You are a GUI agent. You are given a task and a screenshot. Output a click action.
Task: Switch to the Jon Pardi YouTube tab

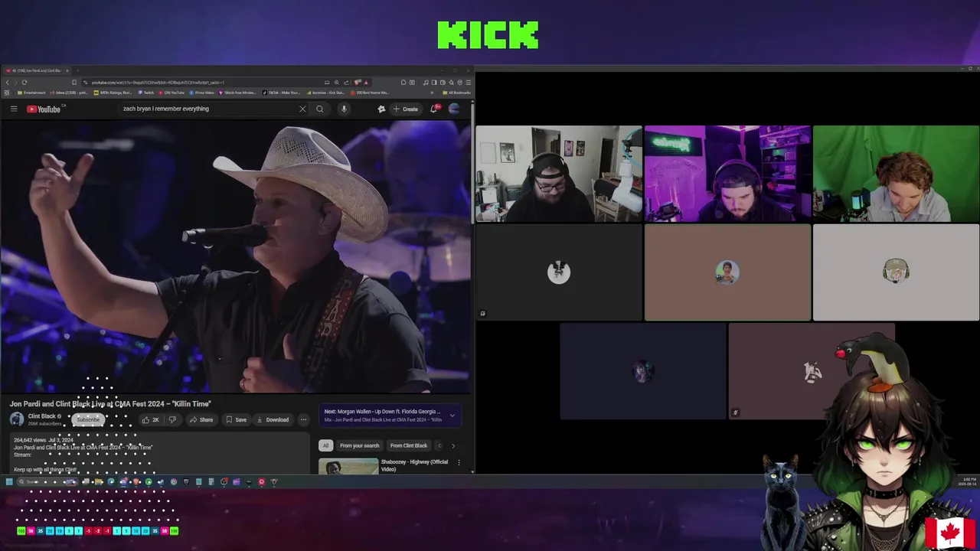point(37,70)
